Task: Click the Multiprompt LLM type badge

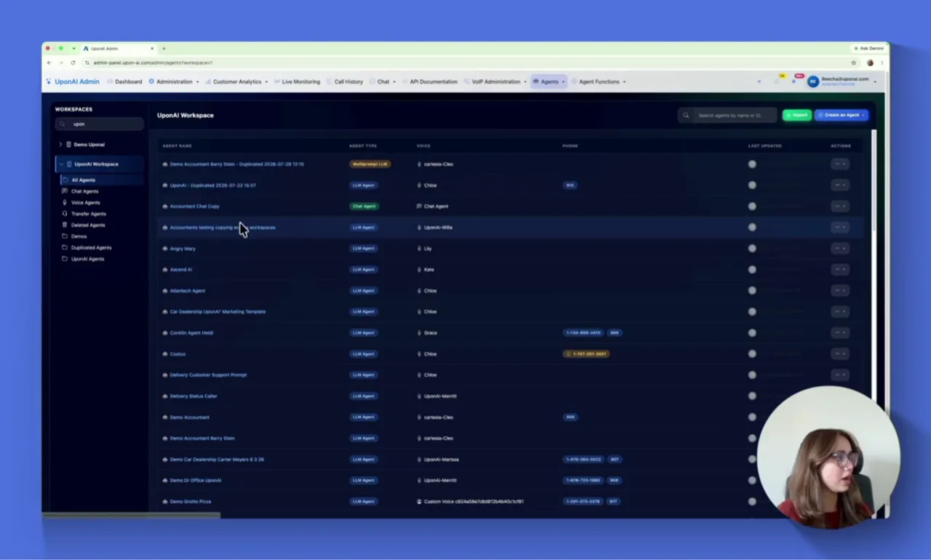Action: [370, 164]
